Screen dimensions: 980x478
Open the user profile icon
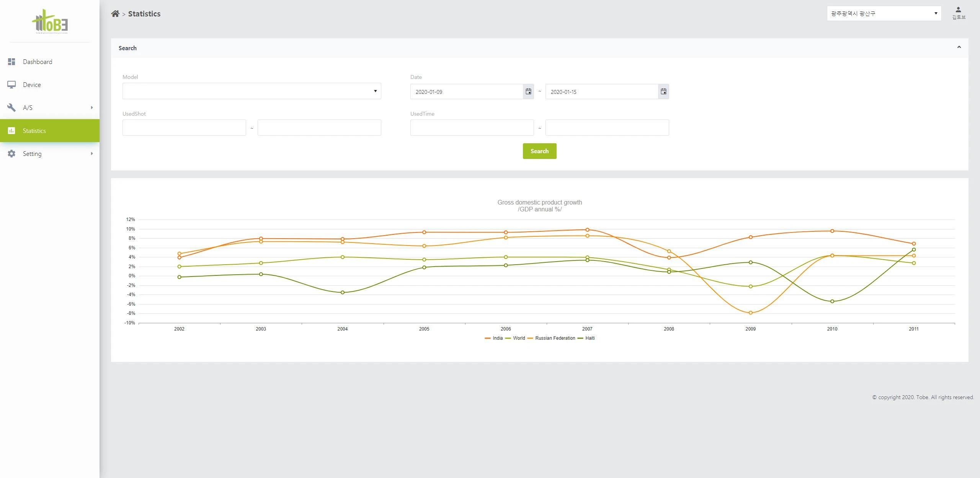958,10
